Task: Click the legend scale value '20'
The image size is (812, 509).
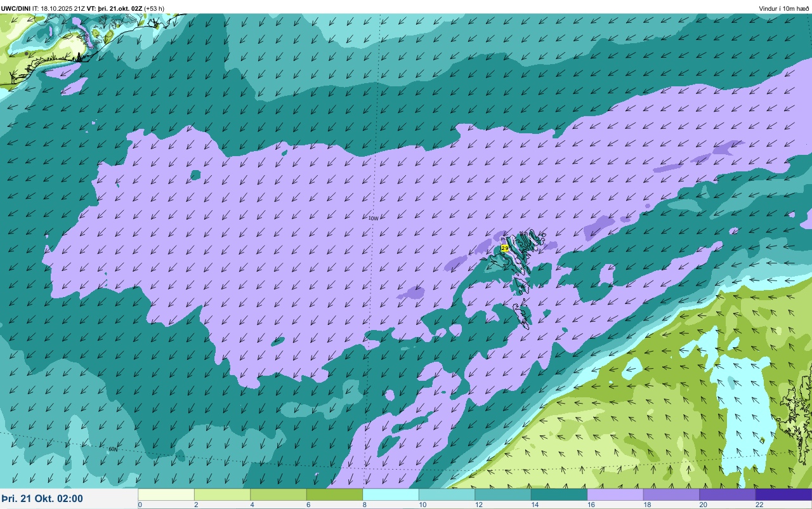Action: click(x=704, y=505)
